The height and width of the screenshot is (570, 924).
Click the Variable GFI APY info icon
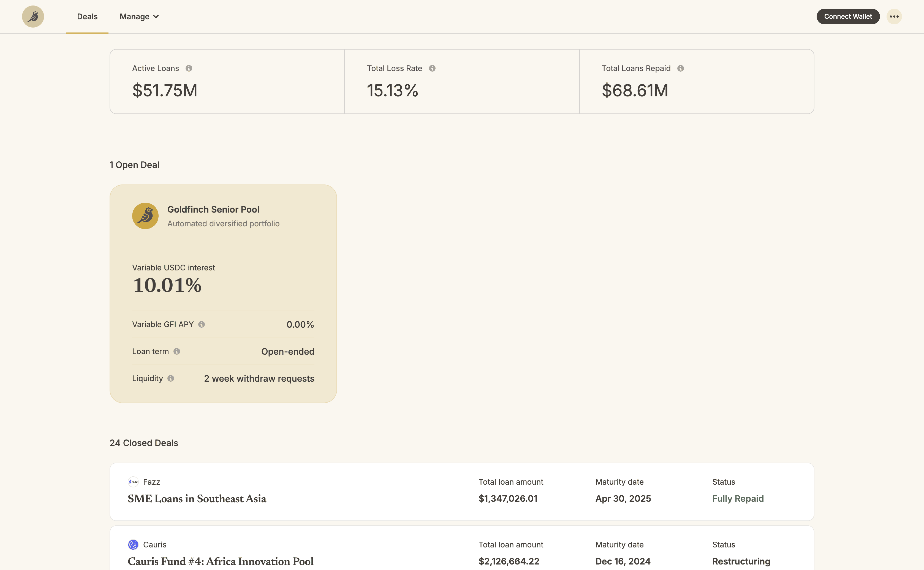click(202, 324)
